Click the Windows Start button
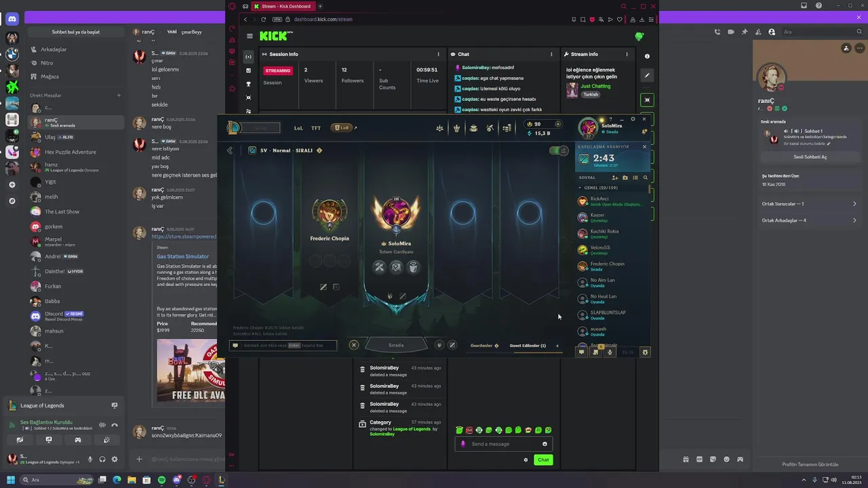 click(11, 480)
